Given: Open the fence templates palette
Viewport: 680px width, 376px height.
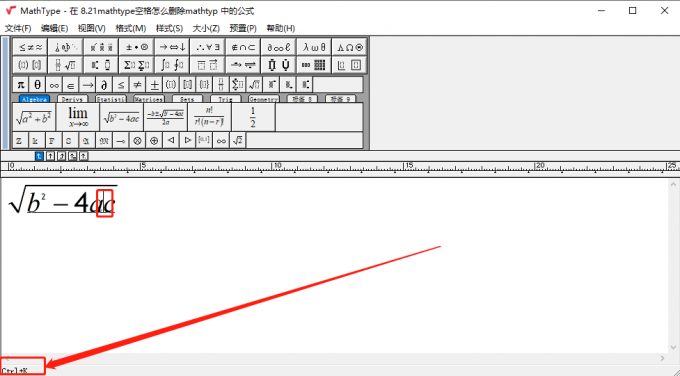Looking at the screenshot, I should [30, 65].
